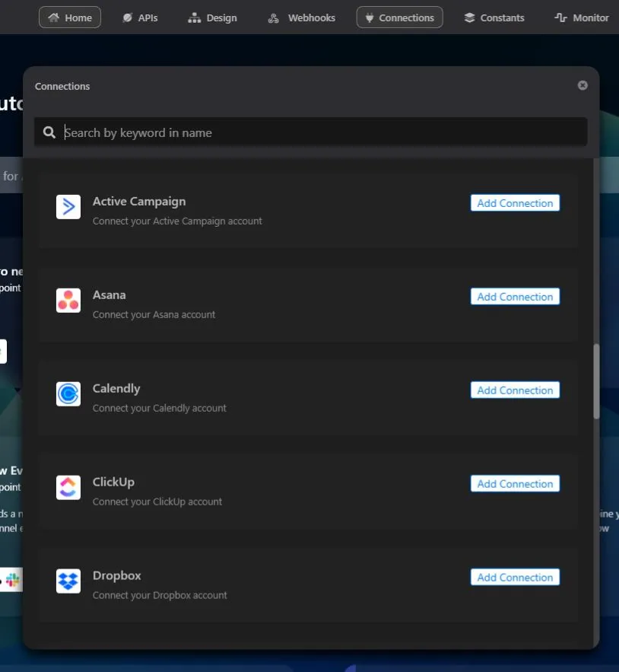Click 'Connect your ClickUp account' text
Image resolution: width=619 pixels, height=672 pixels.
point(157,502)
